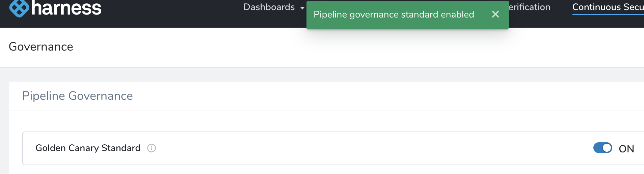Open the Dashboards menu
644x174 pixels.
(269, 7)
